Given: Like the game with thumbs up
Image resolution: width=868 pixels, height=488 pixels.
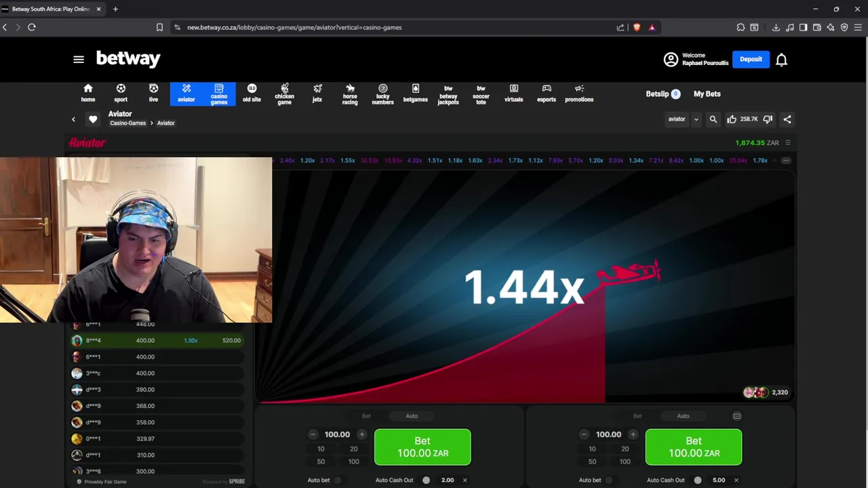Looking at the screenshot, I should [x=732, y=119].
